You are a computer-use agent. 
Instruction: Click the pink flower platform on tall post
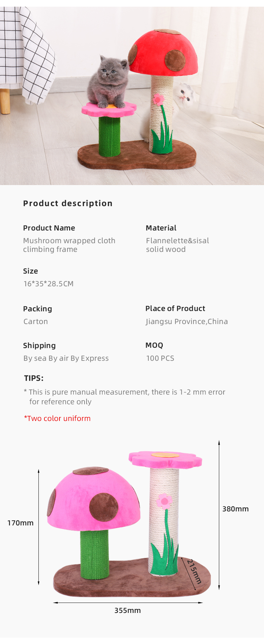point(165,459)
